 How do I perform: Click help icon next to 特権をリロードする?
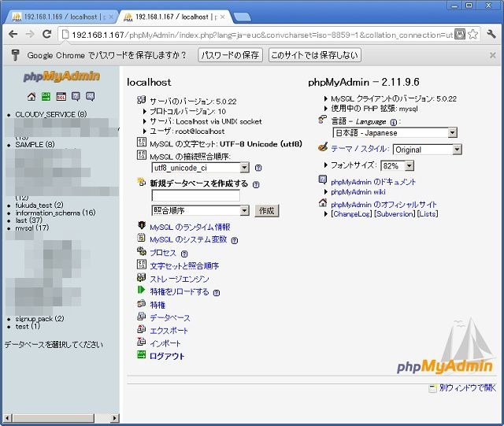[x=217, y=293]
